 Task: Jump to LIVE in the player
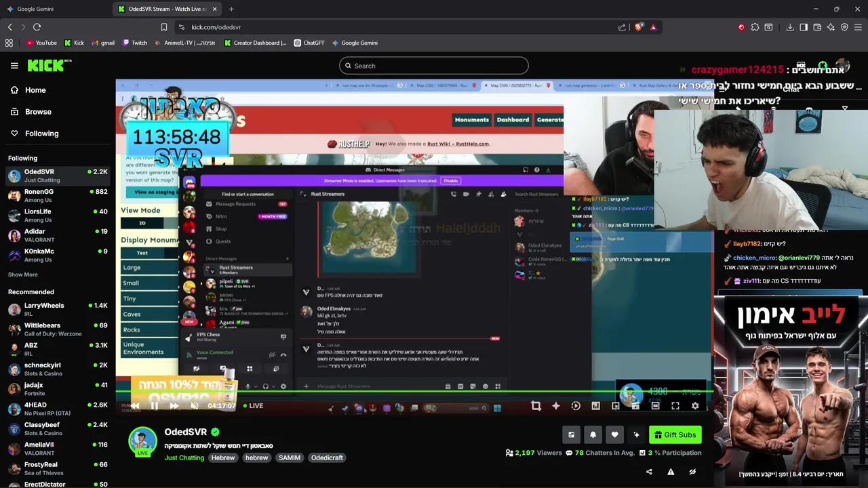click(x=252, y=406)
